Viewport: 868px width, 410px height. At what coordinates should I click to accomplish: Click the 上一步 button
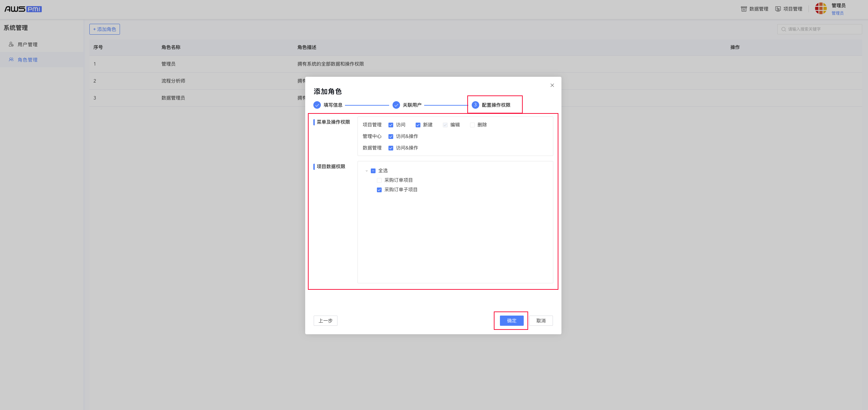(326, 321)
